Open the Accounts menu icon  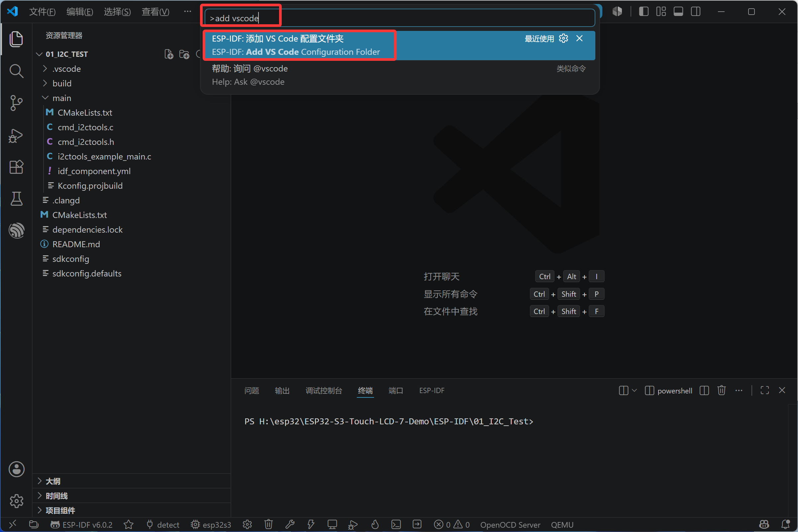click(16, 469)
